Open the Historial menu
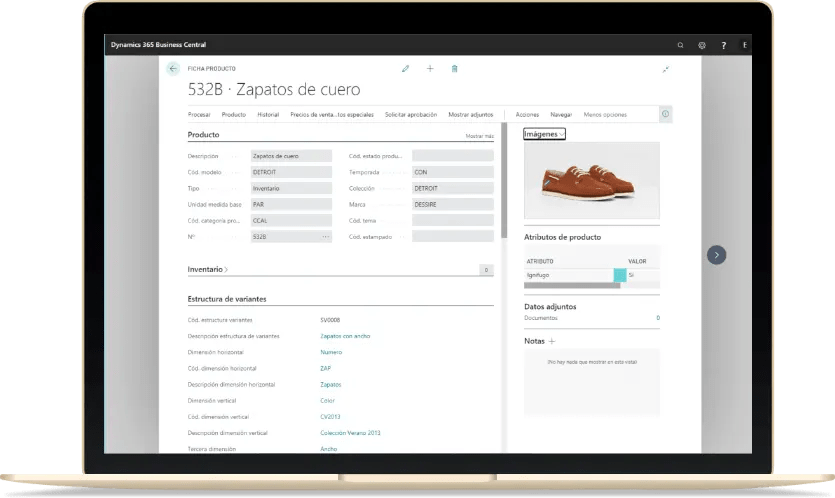This screenshot has height=498, width=835. 268,115
